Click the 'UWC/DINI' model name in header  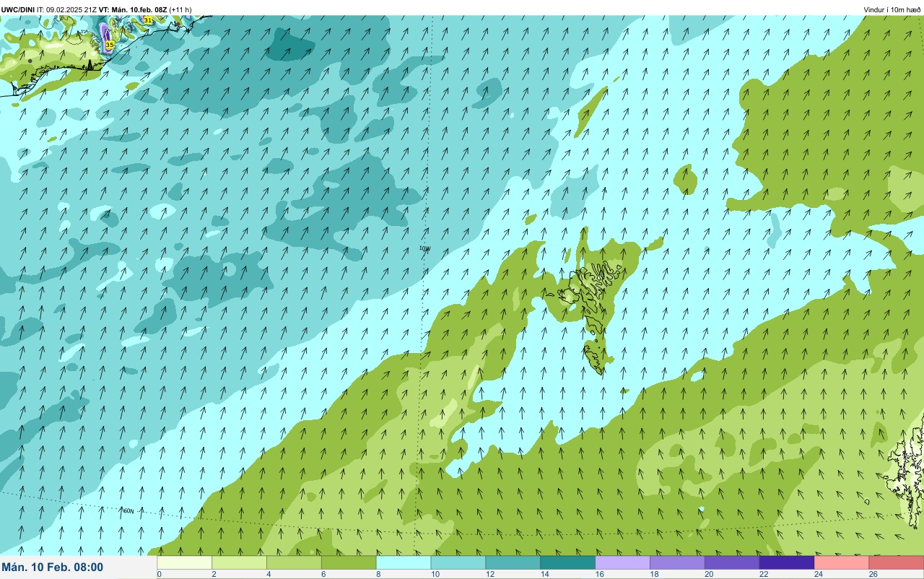click(18, 9)
